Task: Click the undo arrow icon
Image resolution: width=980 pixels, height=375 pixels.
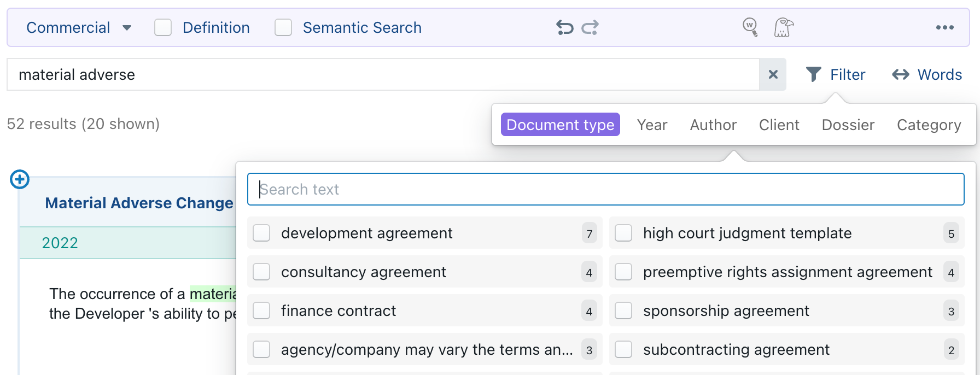Action: pyautogui.click(x=564, y=27)
